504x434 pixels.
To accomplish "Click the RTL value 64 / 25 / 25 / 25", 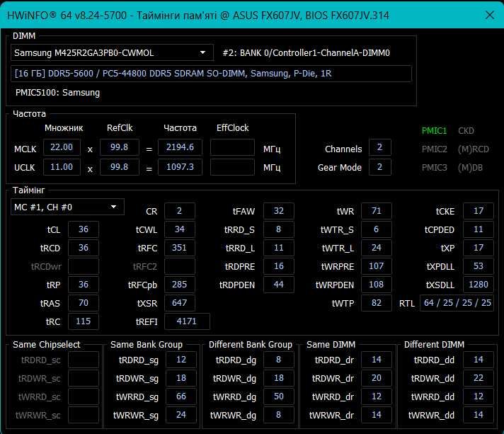I will 457,303.
